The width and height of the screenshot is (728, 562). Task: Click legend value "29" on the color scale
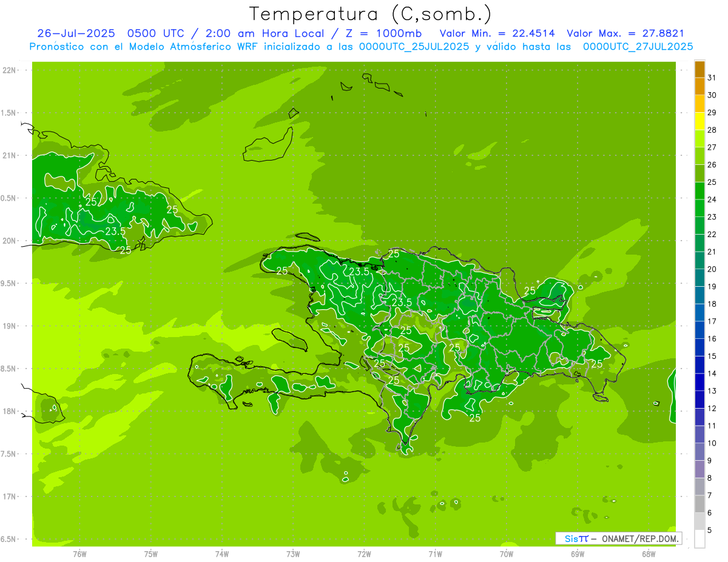(712, 112)
